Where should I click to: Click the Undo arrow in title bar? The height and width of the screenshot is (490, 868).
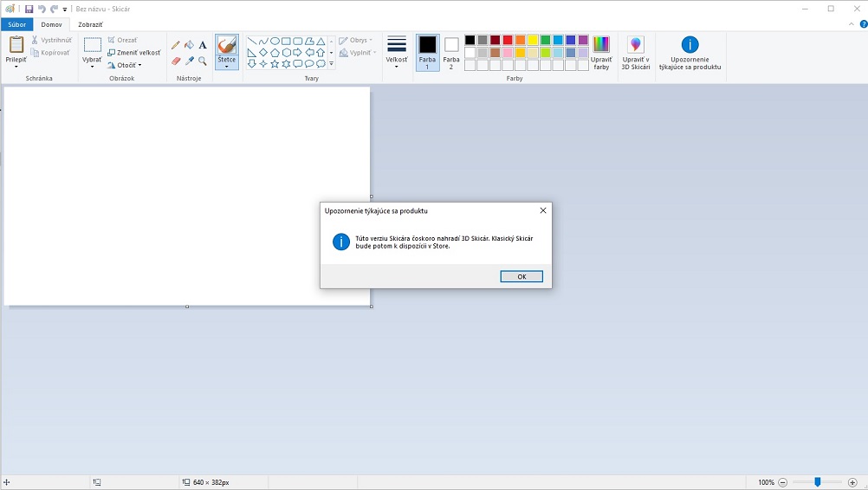(x=42, y=9)
